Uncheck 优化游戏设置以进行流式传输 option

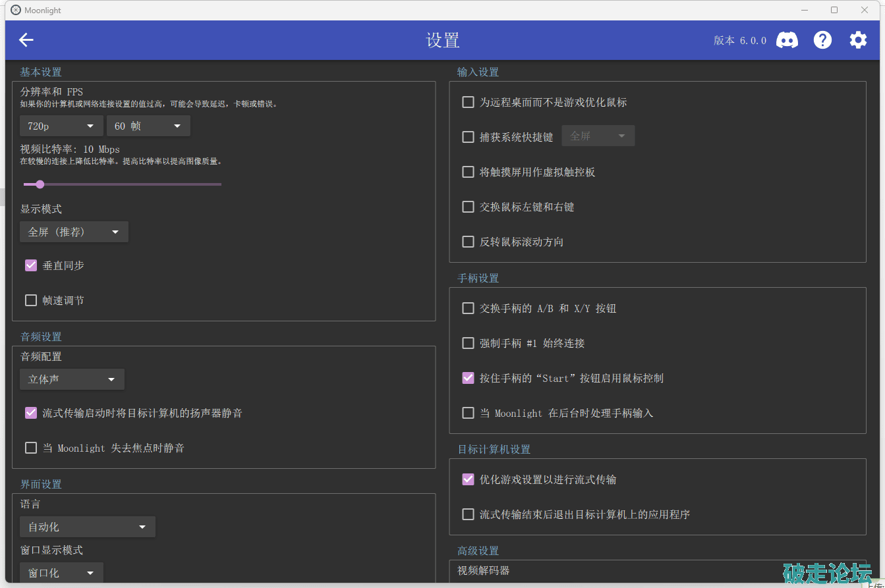tap(468, 479)
